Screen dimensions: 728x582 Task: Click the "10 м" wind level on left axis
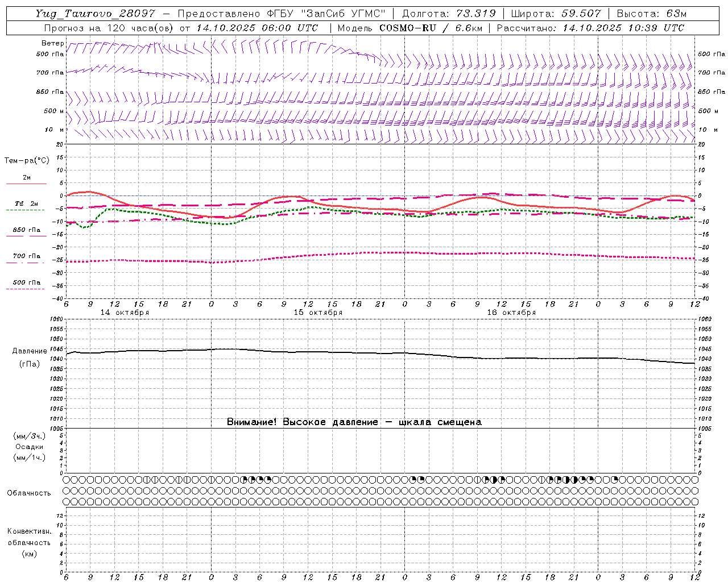[55, 130]
